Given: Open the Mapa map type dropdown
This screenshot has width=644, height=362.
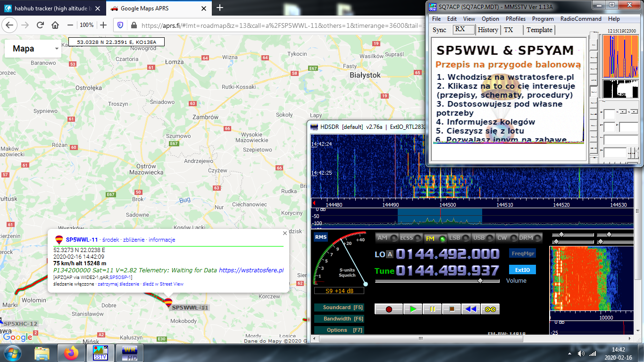Looking at the screenshot, I should point(33,49).
